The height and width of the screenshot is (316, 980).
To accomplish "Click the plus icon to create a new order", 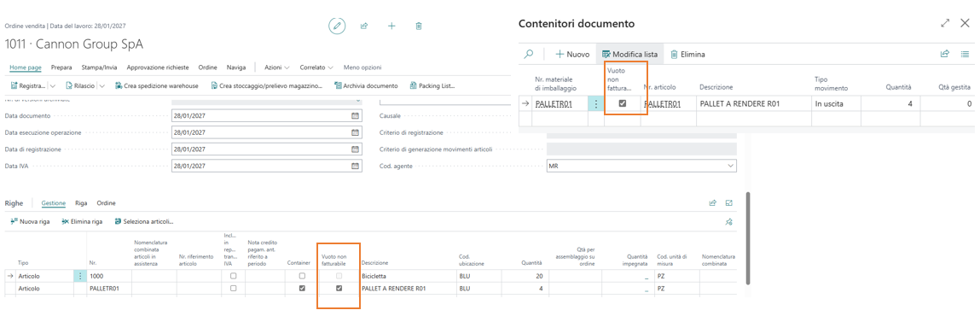I will pyautogui.click(x=391, y=26).
